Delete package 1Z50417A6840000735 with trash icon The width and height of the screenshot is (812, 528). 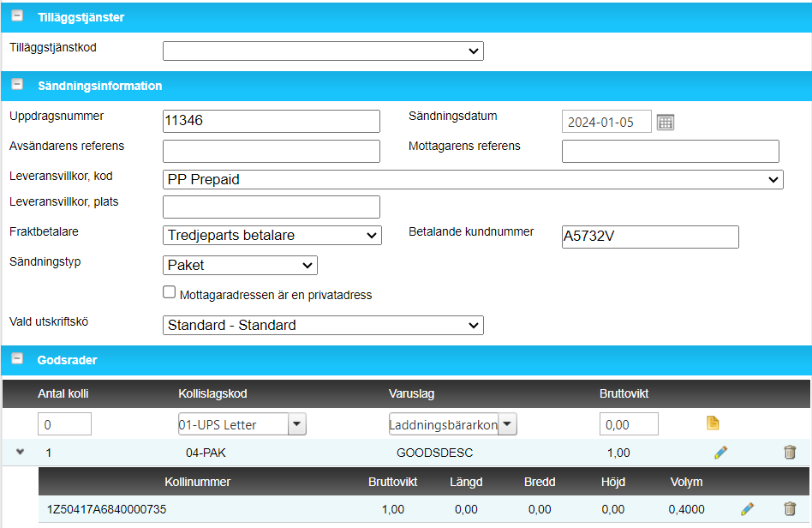[x=790, y=509]
